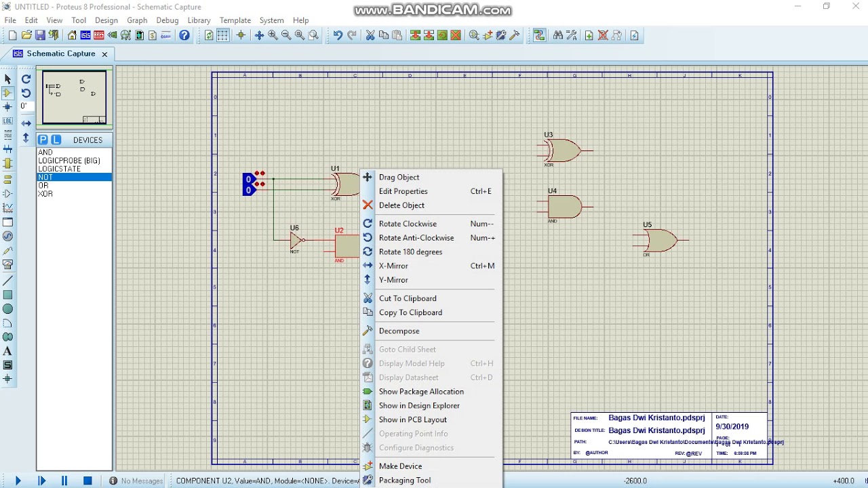
Task: Select the AND device in the list
Action: click(x=74, y=152)
